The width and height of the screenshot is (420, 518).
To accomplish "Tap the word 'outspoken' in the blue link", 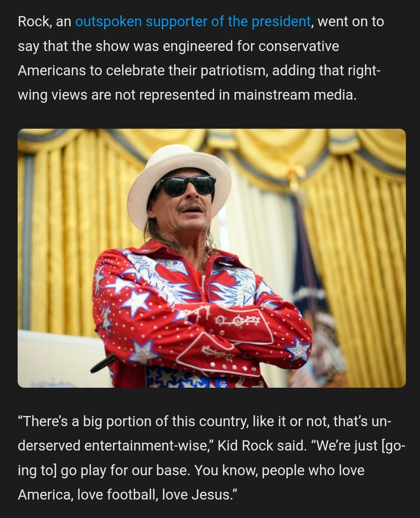I will (x=108, y=22).
